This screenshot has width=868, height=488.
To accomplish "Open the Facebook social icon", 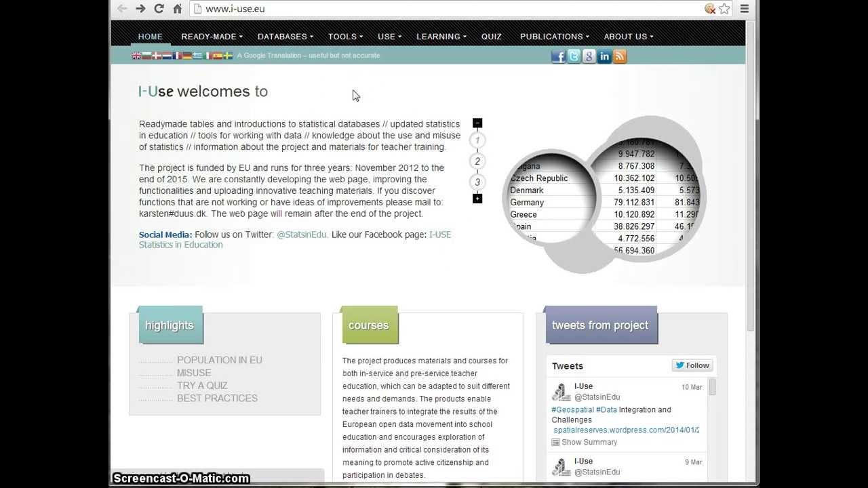I will (558, 56).
